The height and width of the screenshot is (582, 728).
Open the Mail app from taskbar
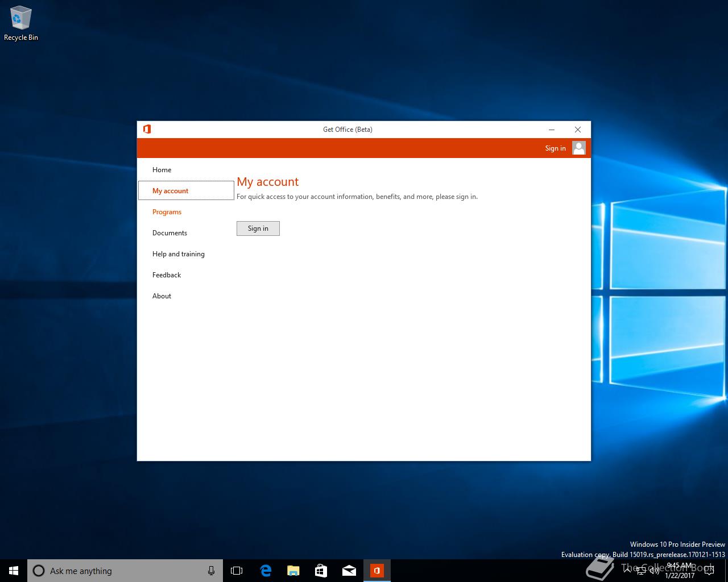(349, 571)
